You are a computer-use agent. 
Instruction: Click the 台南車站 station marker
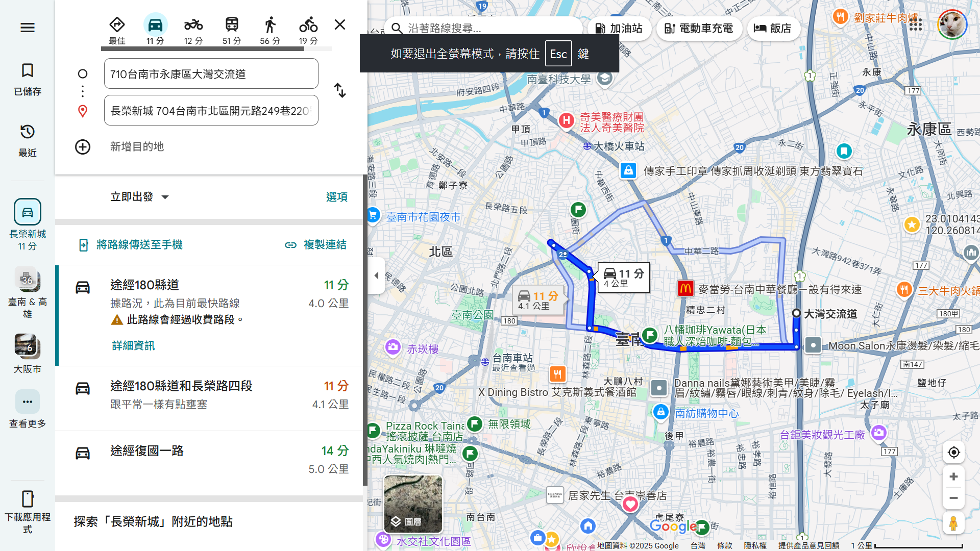[485, 362]
